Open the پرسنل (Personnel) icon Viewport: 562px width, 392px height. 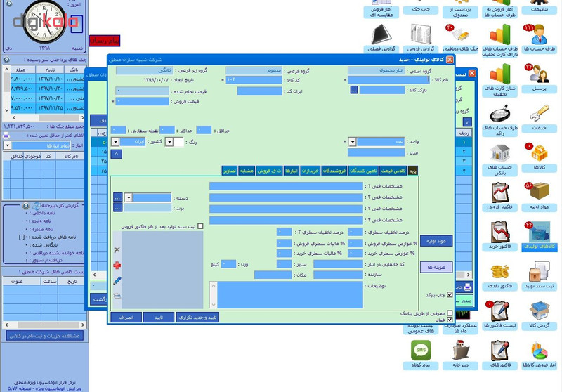coord(539,74)
